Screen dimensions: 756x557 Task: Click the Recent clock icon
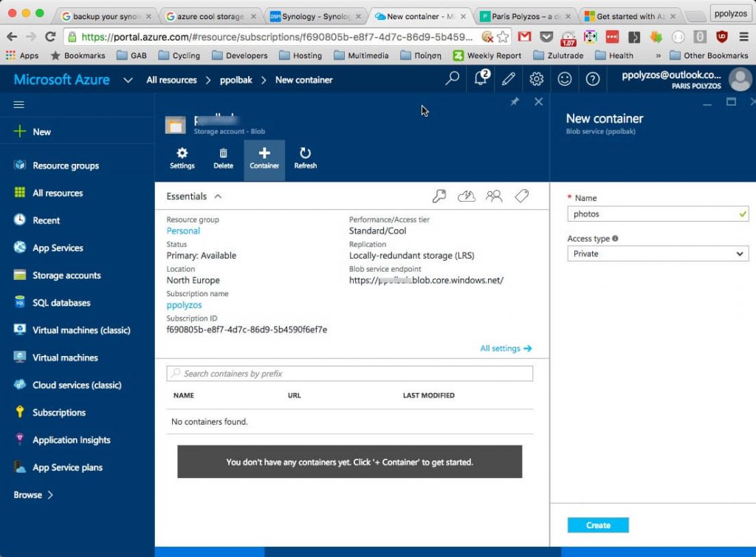tap(20, 220)
